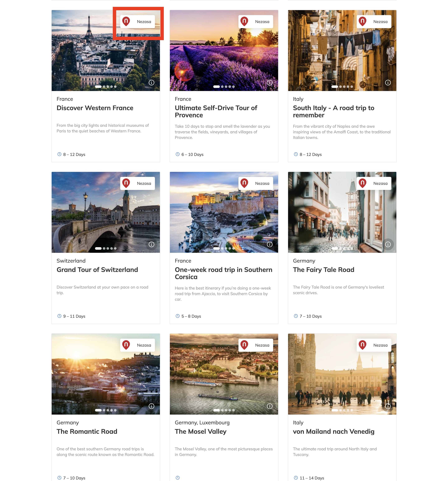Click the Eiffel Tower Paris photo

point(106,51)
